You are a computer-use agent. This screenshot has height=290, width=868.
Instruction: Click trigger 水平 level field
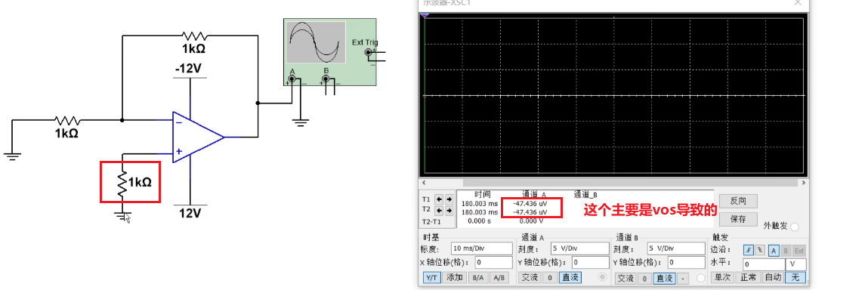click(x=763, y=264)
